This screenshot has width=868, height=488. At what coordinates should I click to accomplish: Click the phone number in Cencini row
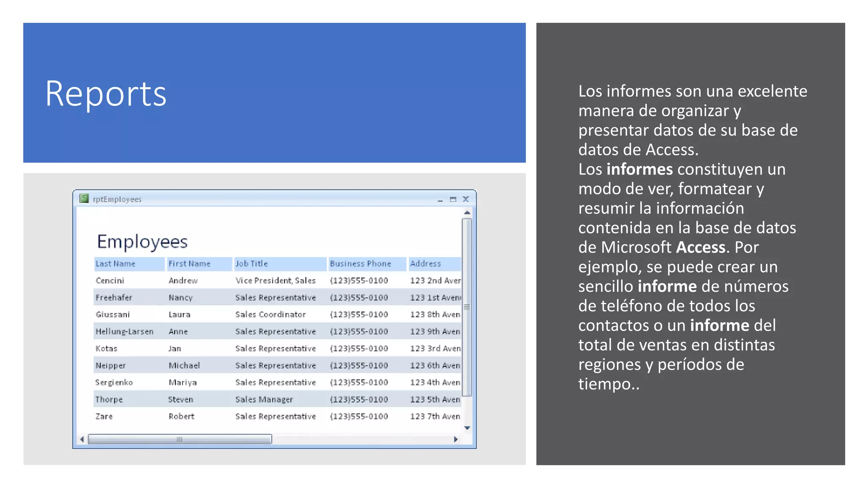tap(359, 280)
